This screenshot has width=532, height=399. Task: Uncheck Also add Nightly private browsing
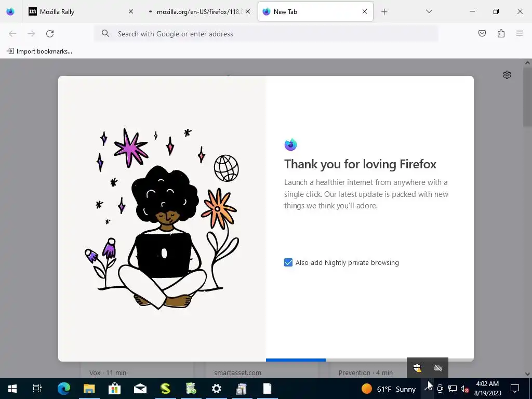(288, 262)
